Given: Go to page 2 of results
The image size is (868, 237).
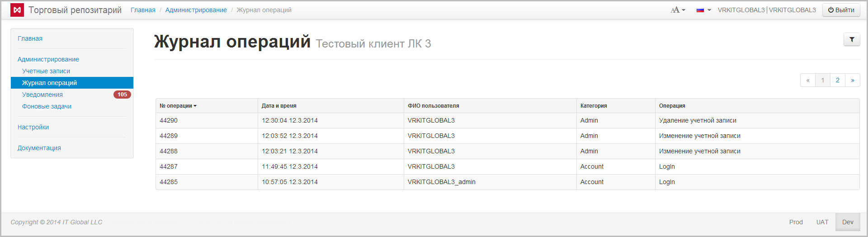Looking at the screenshot, I should (838, 80).
